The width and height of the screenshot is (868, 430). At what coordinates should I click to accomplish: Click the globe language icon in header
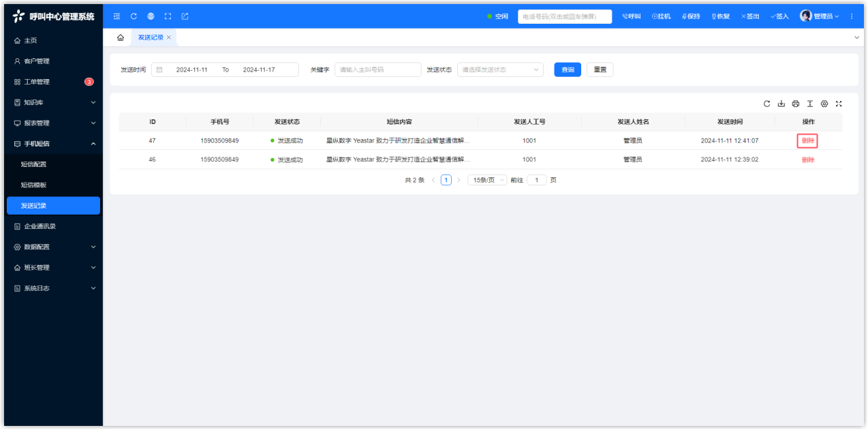151,16
